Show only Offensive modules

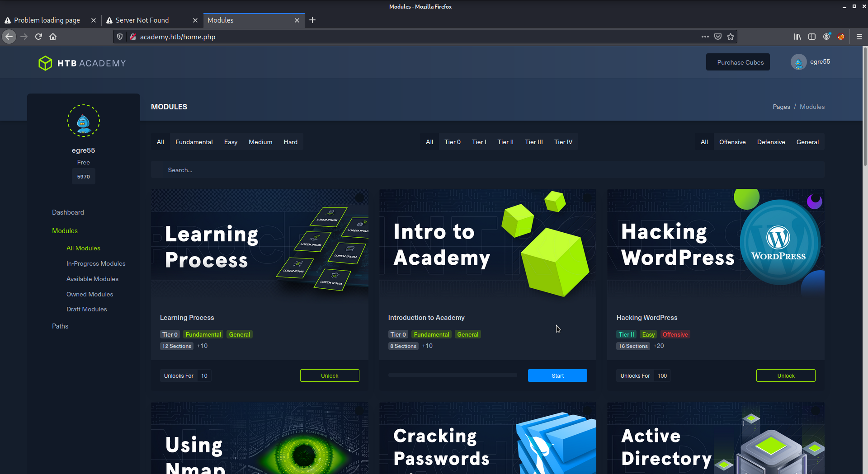732,142
